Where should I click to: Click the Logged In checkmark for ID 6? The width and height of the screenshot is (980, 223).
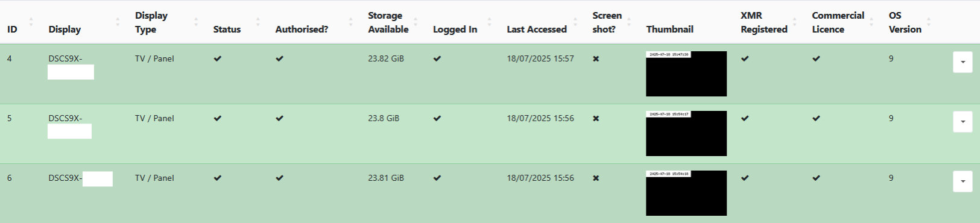[437, 178]
